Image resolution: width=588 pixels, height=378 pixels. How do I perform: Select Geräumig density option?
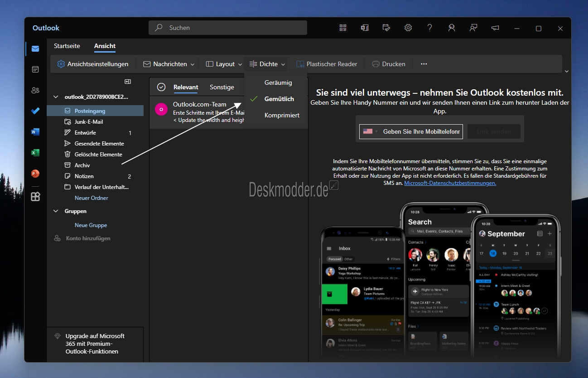click(x=275, y=82)
